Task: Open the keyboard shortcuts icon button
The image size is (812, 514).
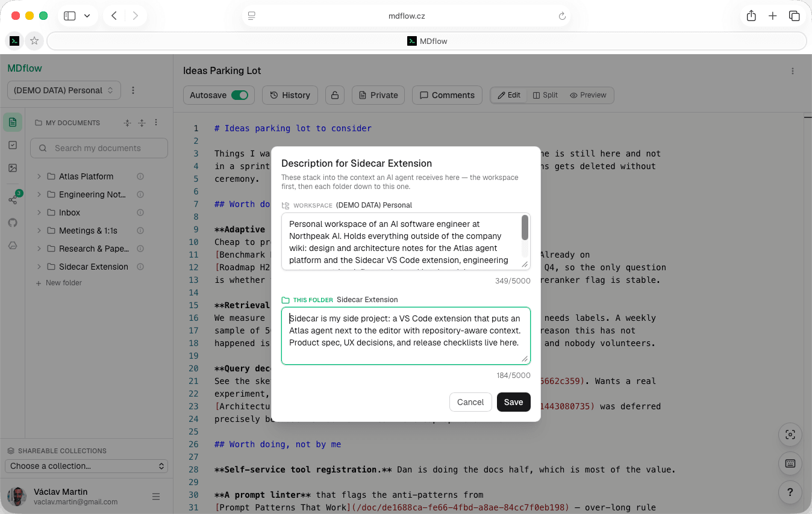Action: [790, 463]
